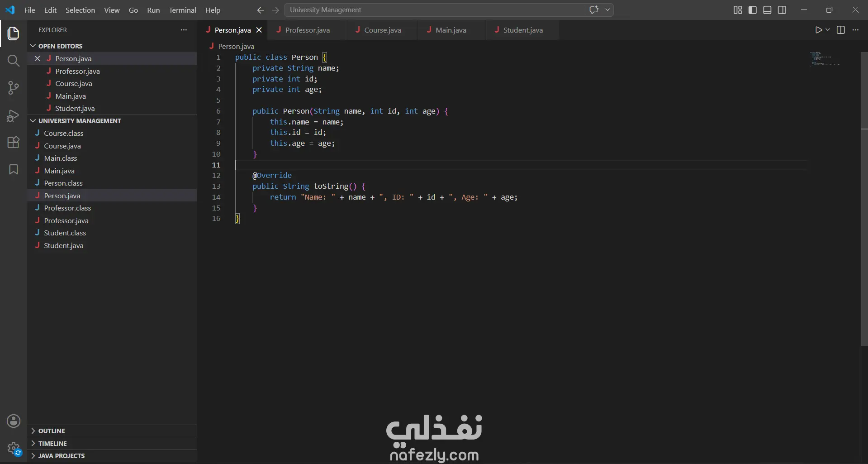Open Main.class in the file tree
This screenshot has height=464, width=868.
coord(112,158)
